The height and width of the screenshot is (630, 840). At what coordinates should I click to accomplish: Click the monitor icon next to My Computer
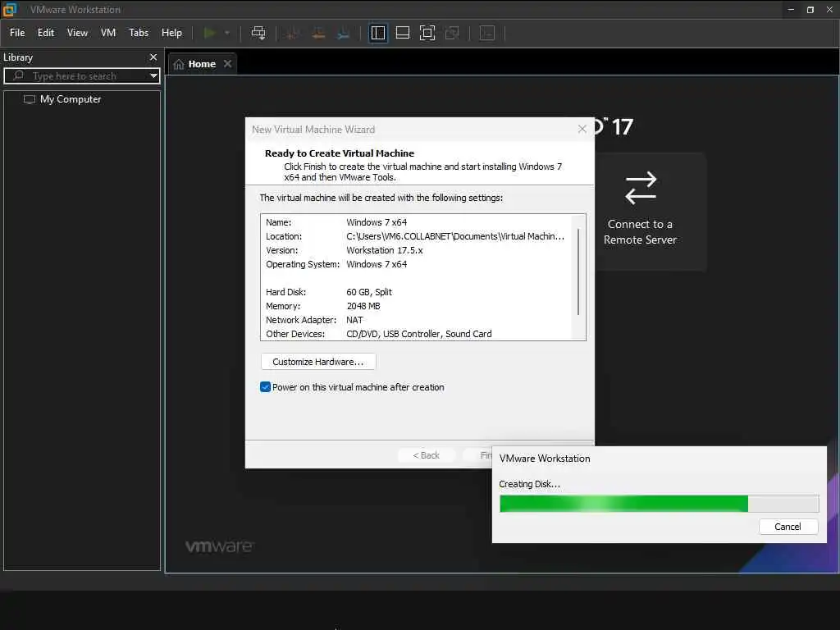coord(30,99)
